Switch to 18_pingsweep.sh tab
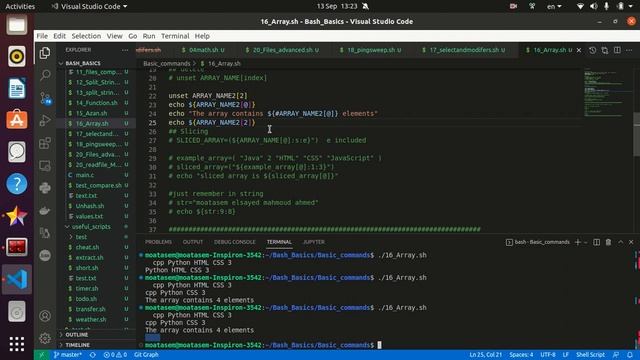The image size is (640, 360). coord(371,50)
